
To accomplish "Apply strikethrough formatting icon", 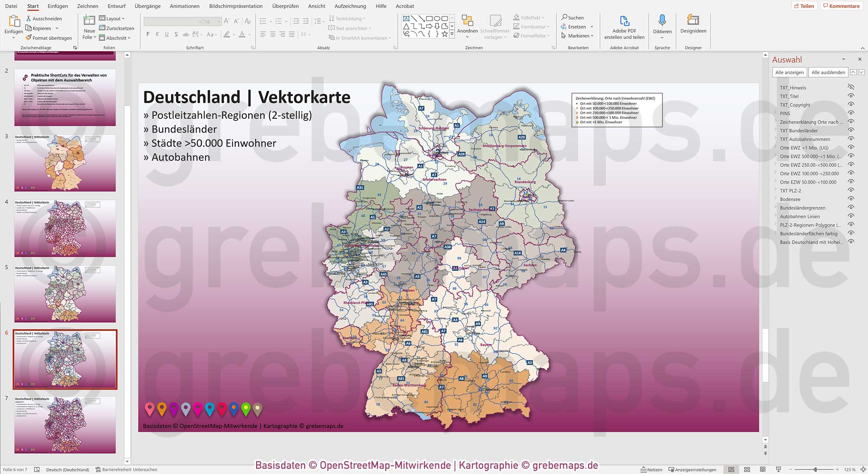I will [186, 34].
